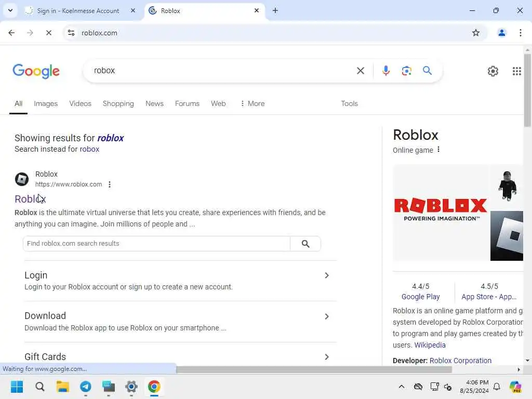532x399 pixels.
Task: Open the Chrome profile avatar
Action: click(x=501, y=33)
